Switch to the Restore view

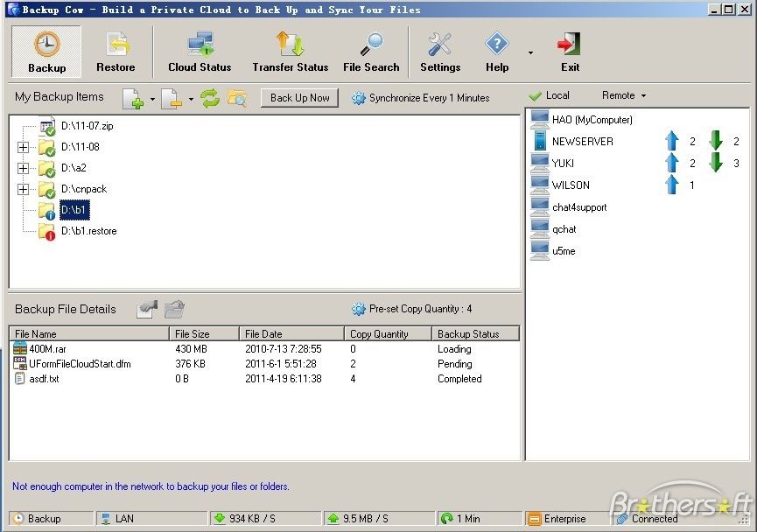tap(116, 51)
